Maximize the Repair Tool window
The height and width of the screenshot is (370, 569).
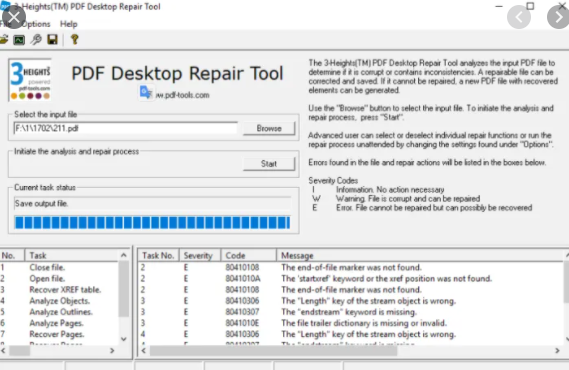[x=530, y=6]
